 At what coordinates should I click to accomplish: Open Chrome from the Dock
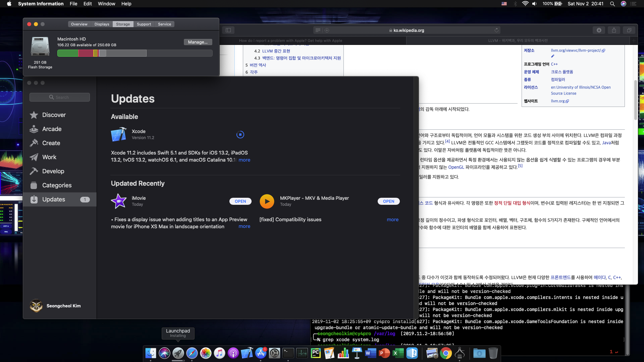446,353
